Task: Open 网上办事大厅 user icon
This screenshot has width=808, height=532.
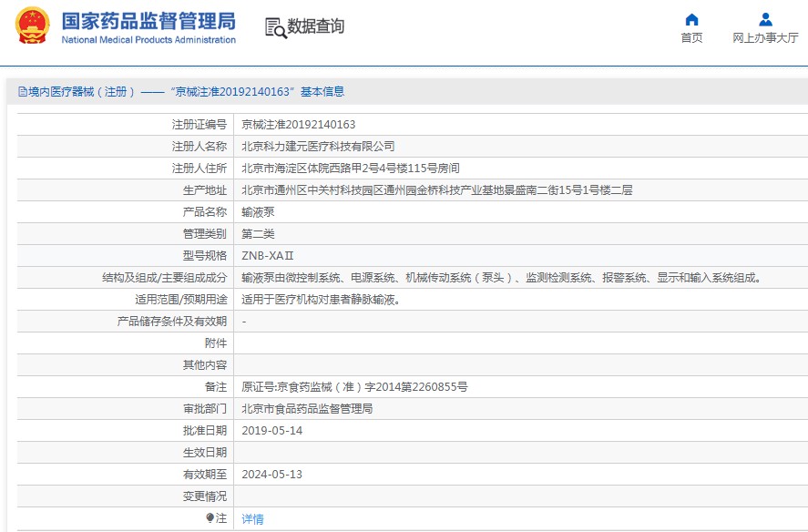Action: pyautogui.click(x=765, y=20)
